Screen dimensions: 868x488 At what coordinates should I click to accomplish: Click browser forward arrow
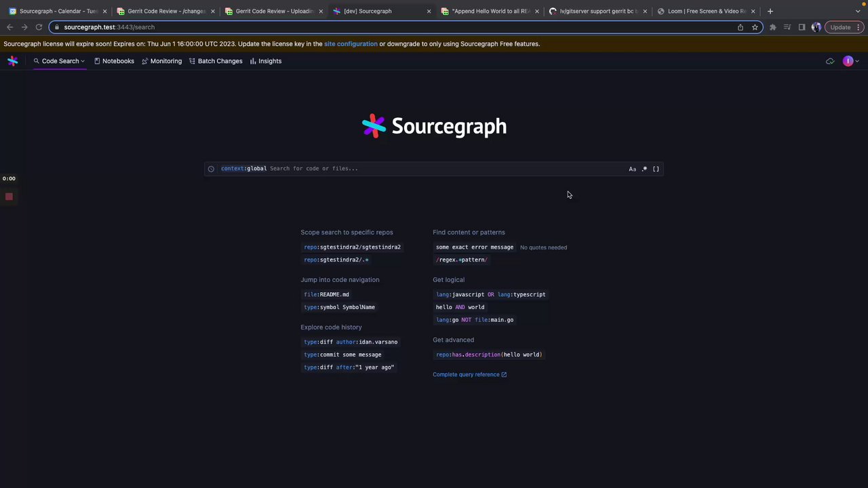tap(24, 27)
